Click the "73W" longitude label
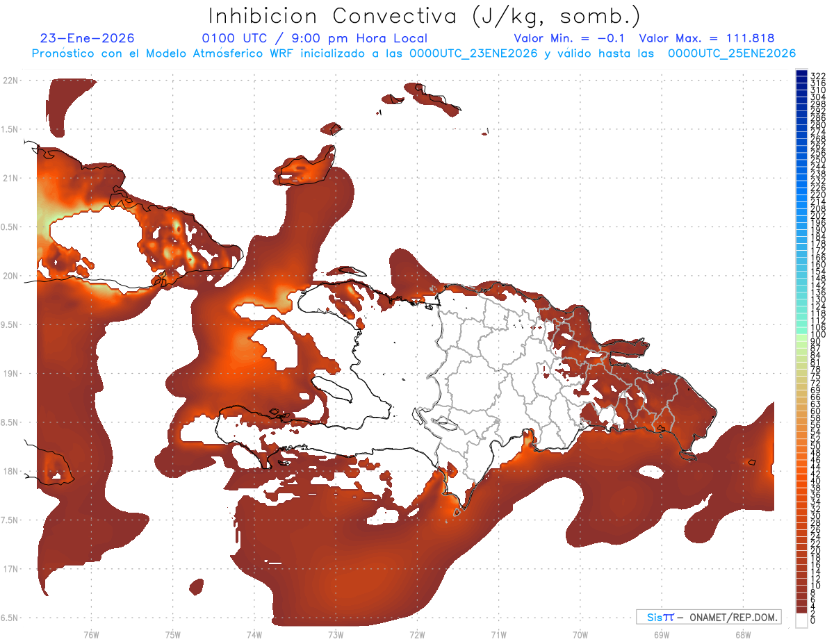834x644 pixels. click(336, 634)
